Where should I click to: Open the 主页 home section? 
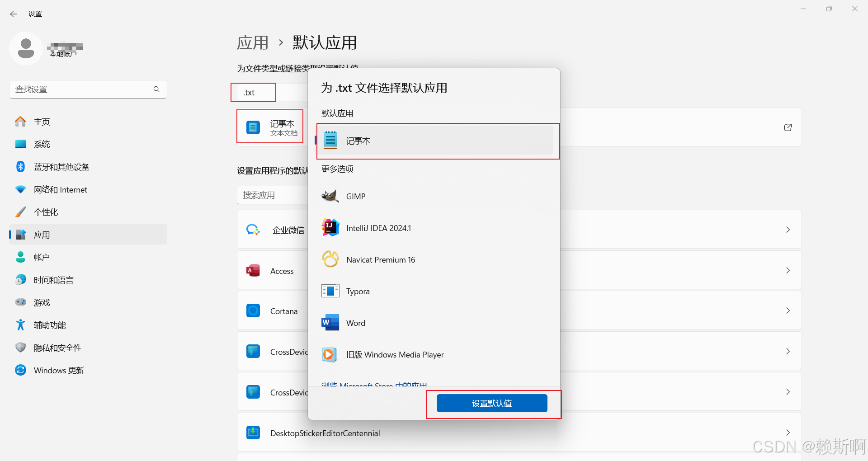tap(88, 122)
